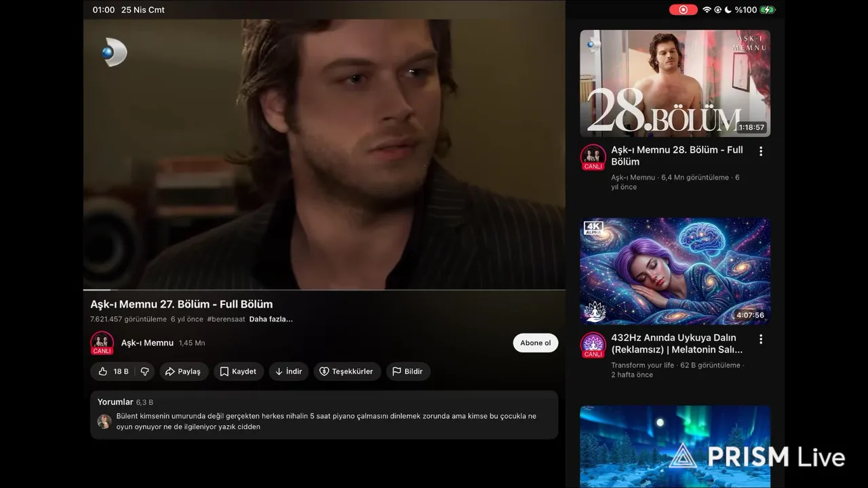Click the 1:18:57 duration badge
Image resolution: width=868 pixels, height=488 pixels.
(751, 127)
